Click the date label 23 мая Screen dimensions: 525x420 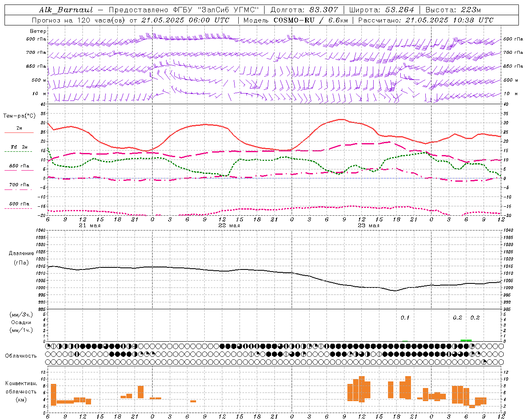click(368, 226)
